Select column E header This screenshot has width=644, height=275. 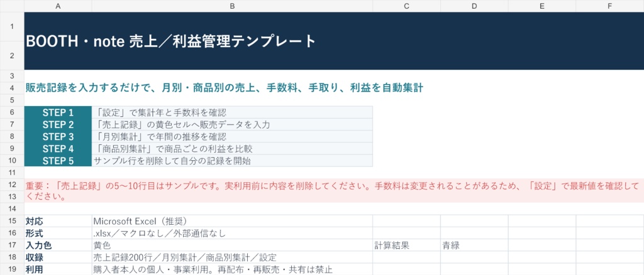[x=542, y=6]
